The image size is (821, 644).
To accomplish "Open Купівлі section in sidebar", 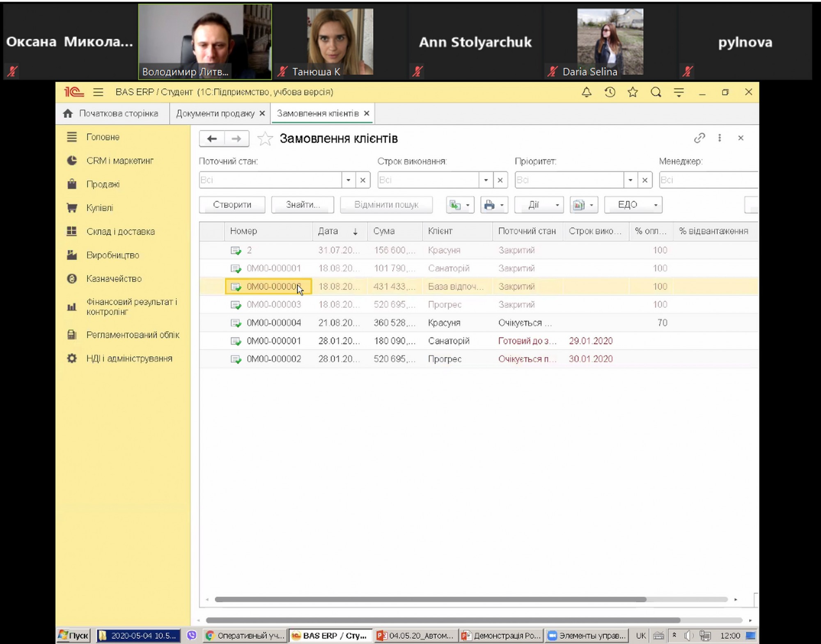I will tap(100, 208).
